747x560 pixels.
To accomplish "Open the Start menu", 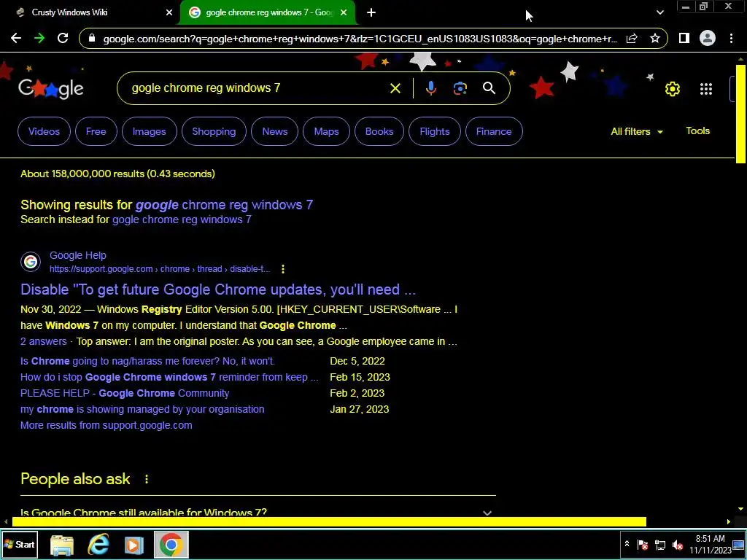I will coord(20,544).
